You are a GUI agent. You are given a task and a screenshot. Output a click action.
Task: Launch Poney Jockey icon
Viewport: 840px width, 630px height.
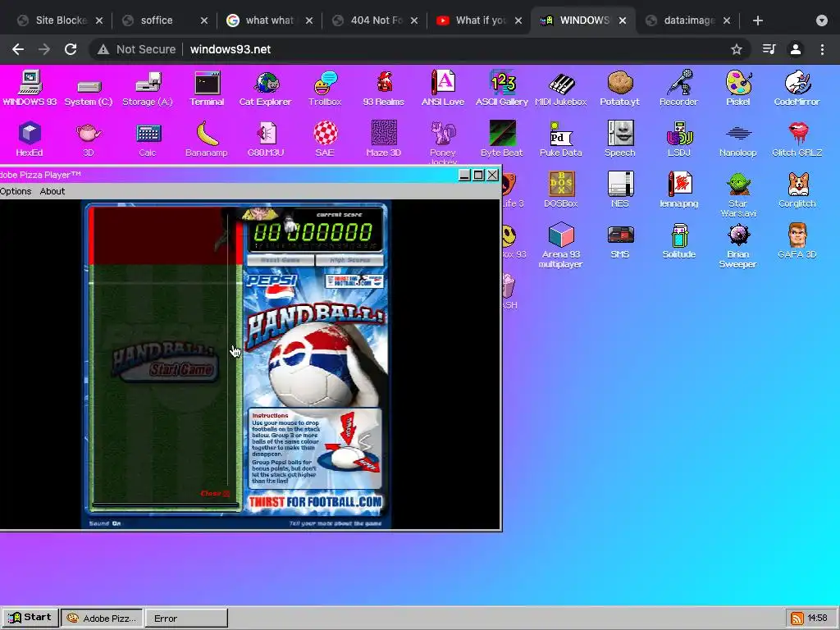443,143
